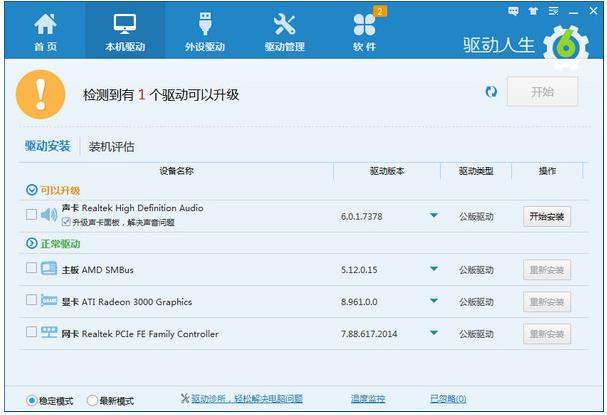Open 驱动诊所 troubleshooting link
607x415 pixels.
point(247,398)
